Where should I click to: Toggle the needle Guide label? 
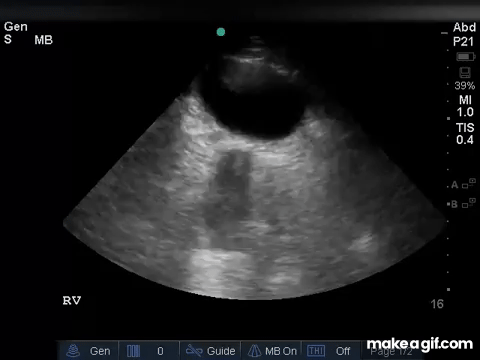[221, 351]
